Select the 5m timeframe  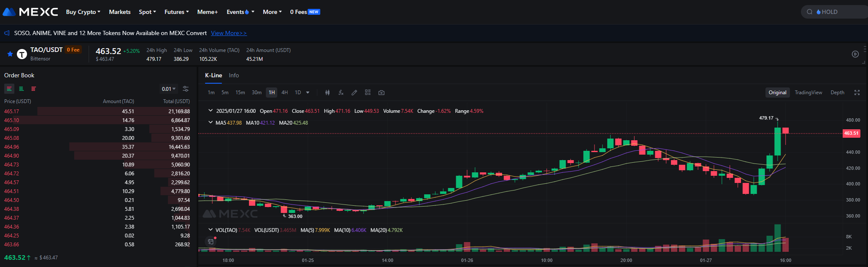(x=225, y=93)
